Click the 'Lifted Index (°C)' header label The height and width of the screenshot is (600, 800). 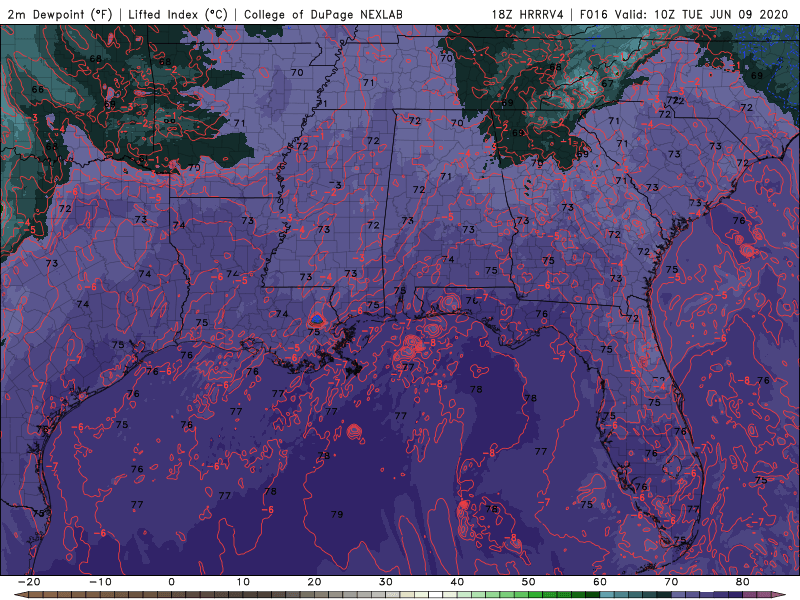[x=177, y=14]
